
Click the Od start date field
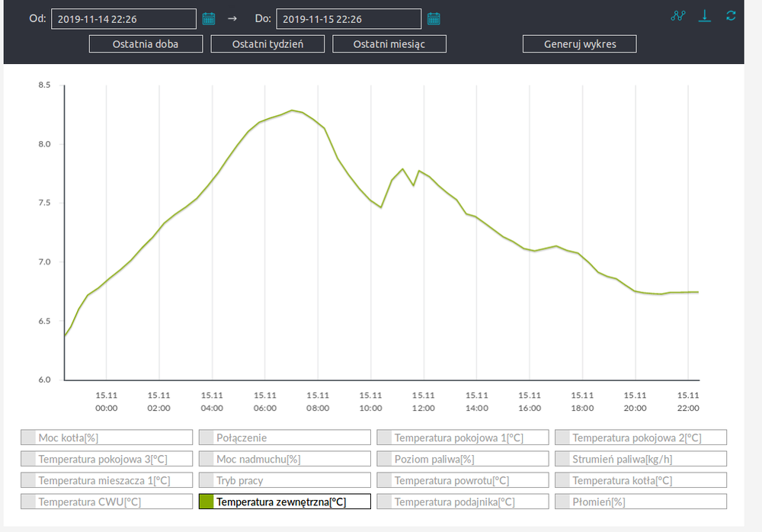point(123,18)
